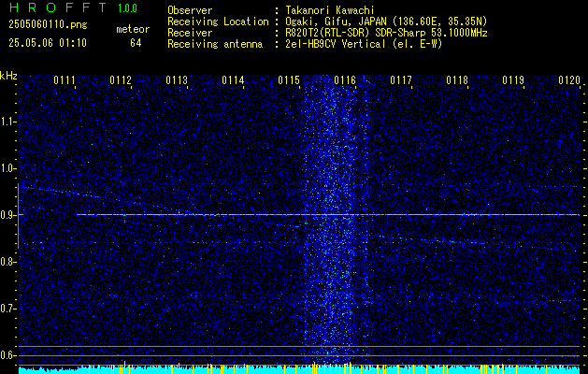Click the Receiving Location label

[x=218, y=22]
